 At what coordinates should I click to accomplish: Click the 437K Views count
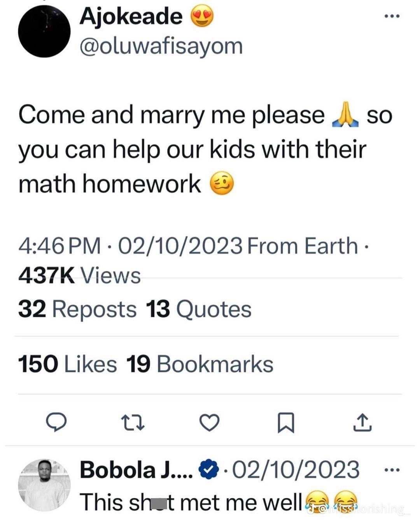pos(79,276)
